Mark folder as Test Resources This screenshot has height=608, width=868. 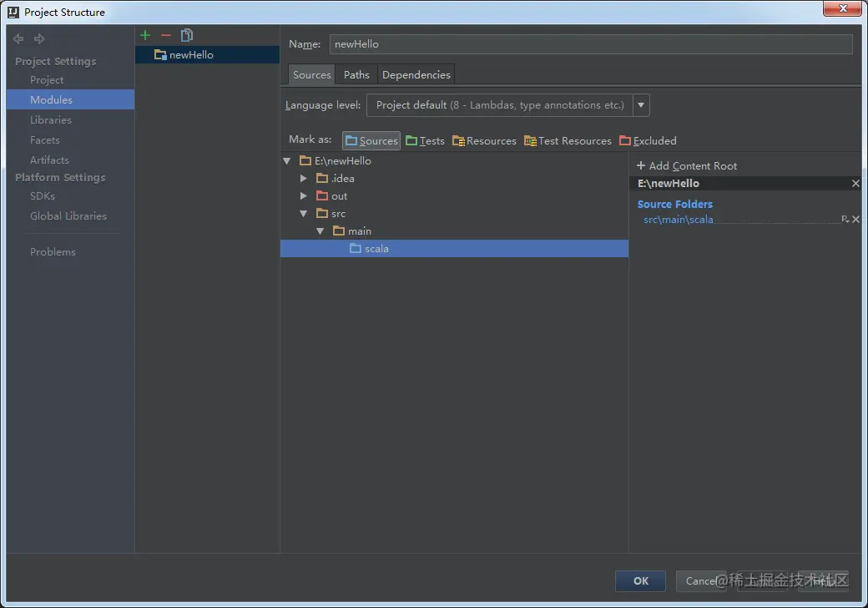(568, 140)
